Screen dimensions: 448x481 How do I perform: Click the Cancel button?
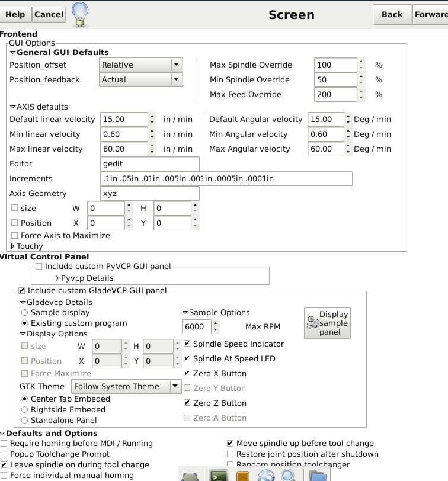[x=49, y=14]
